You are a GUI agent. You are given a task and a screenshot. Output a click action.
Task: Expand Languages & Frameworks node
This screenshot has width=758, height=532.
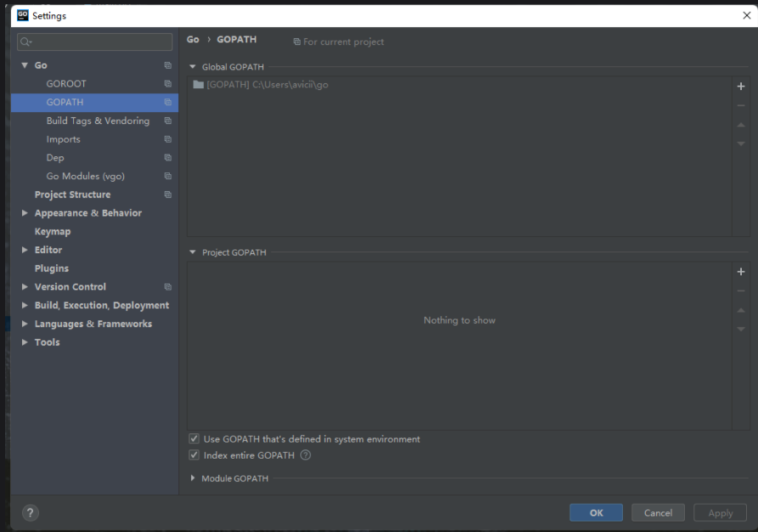pyautogui.click(x=25, y=324)
